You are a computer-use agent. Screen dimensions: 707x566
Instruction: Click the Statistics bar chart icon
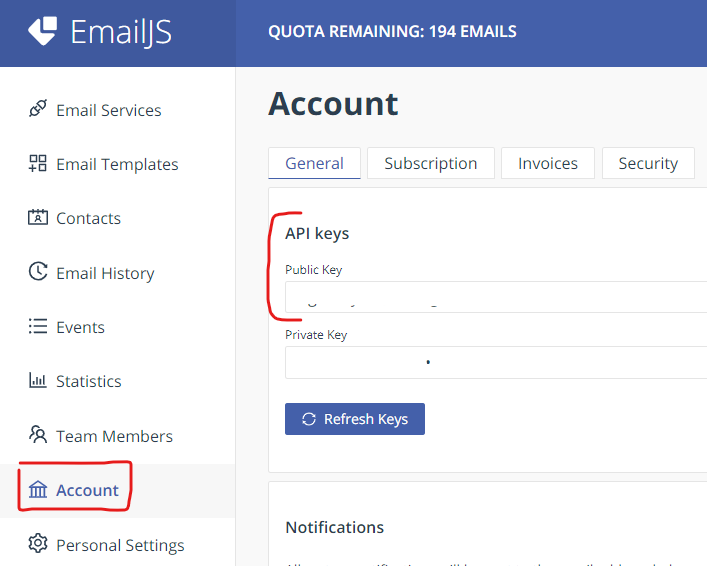tap(38, 380)
